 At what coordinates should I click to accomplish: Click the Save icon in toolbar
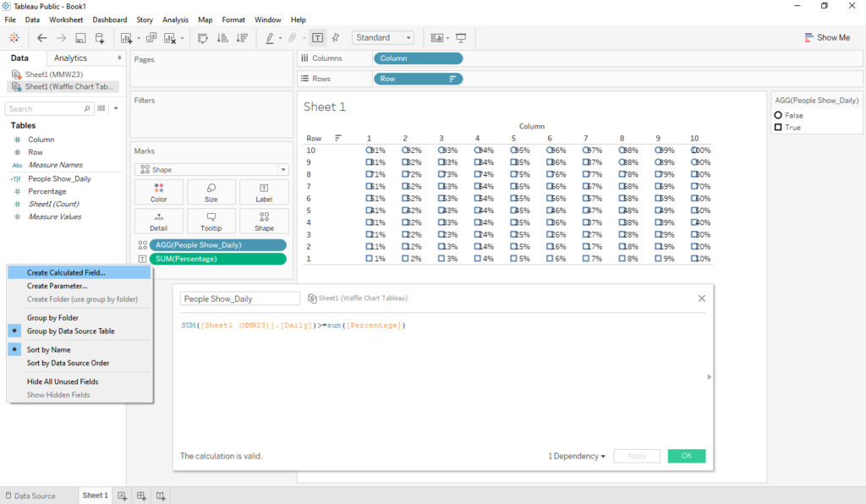coord(80,37)
